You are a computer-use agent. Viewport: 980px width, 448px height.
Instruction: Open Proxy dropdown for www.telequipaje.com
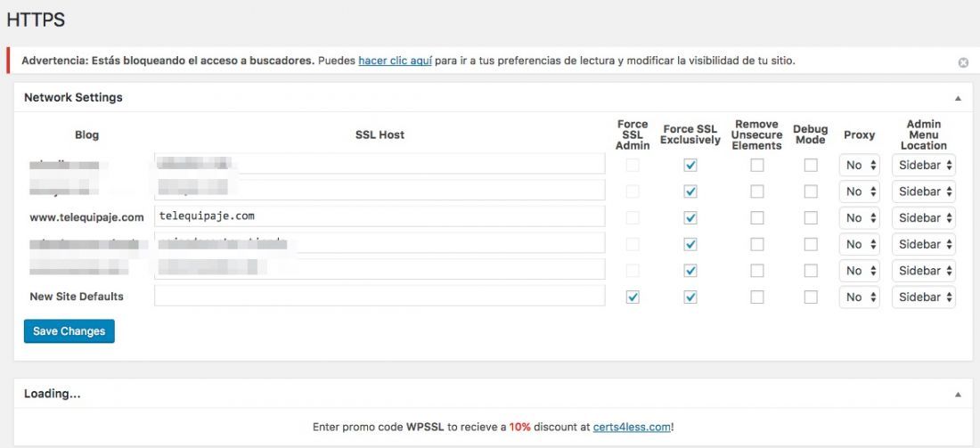pyautogui.click(x=860, y=218)
